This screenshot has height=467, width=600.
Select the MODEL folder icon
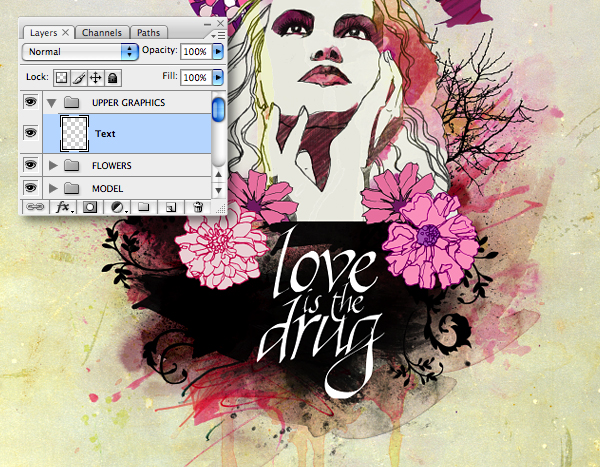pyautogui.click(x=71, y=188)
